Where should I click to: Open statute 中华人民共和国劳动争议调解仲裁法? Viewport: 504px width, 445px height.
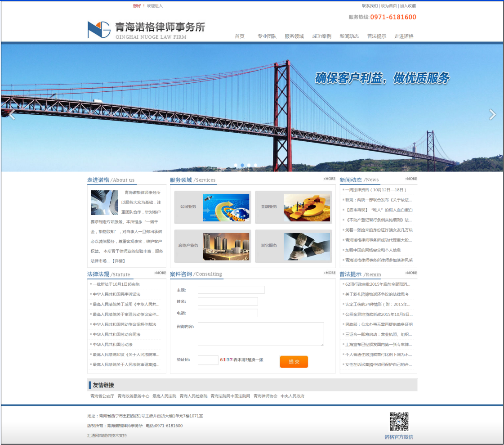point(125,324)
